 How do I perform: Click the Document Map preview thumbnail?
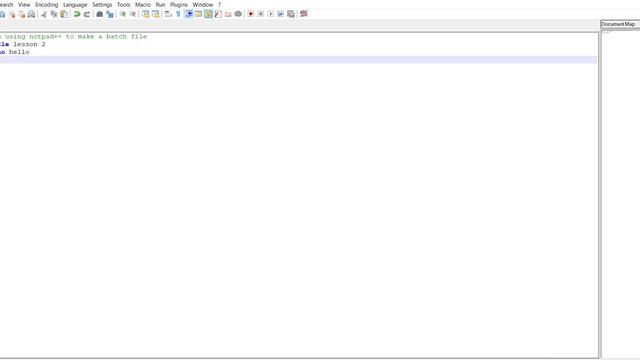(606, 32)
